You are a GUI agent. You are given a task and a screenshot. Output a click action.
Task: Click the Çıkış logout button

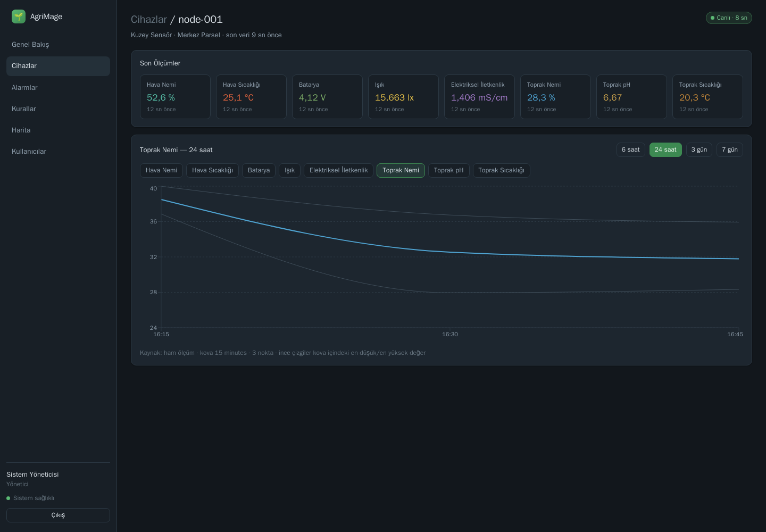[58, 515]
